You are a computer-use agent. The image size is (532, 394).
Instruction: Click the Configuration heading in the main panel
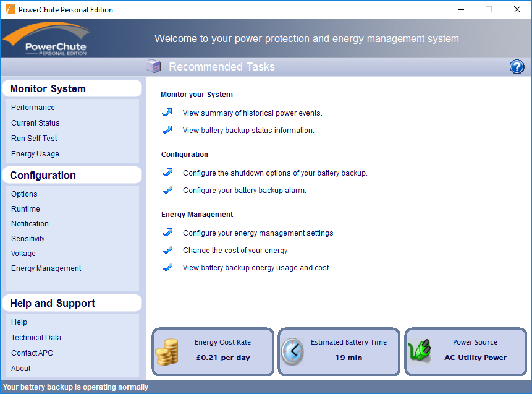pos(185,155)
